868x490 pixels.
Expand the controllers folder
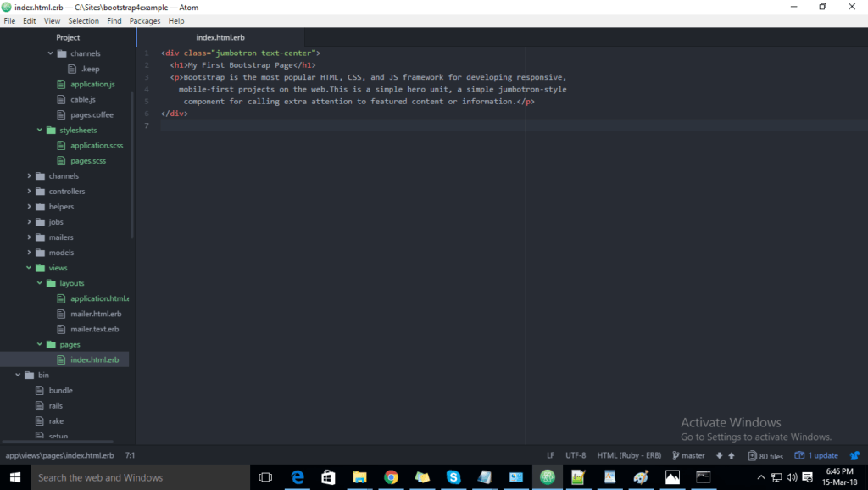[29, 191]
